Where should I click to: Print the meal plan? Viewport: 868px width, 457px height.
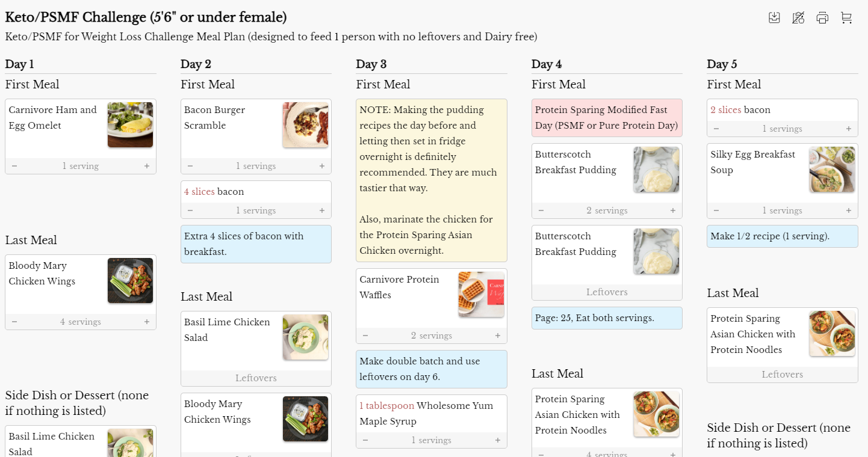[822, 18]
